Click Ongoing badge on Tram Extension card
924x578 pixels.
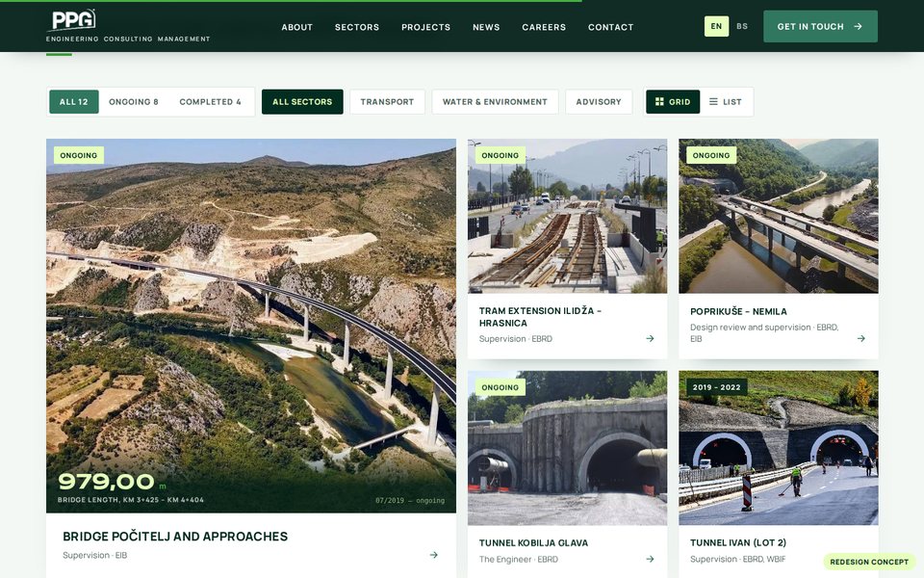click(x=500, y=156)
